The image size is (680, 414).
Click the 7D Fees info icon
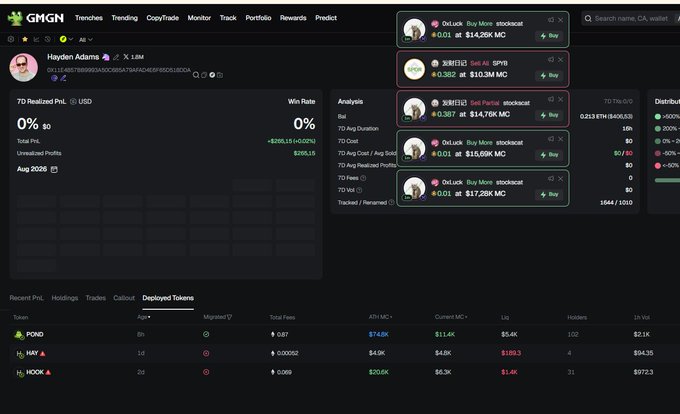[x=363, y=178]
